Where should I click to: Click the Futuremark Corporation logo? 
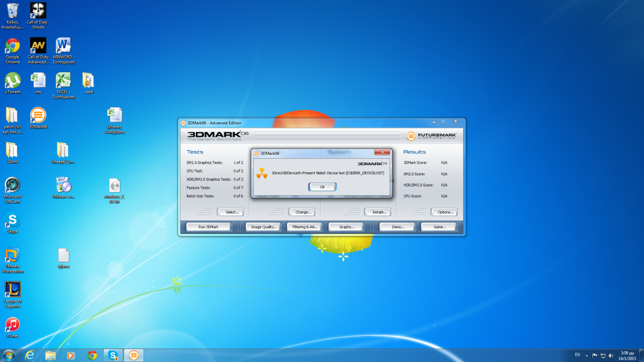coord(431,136)
